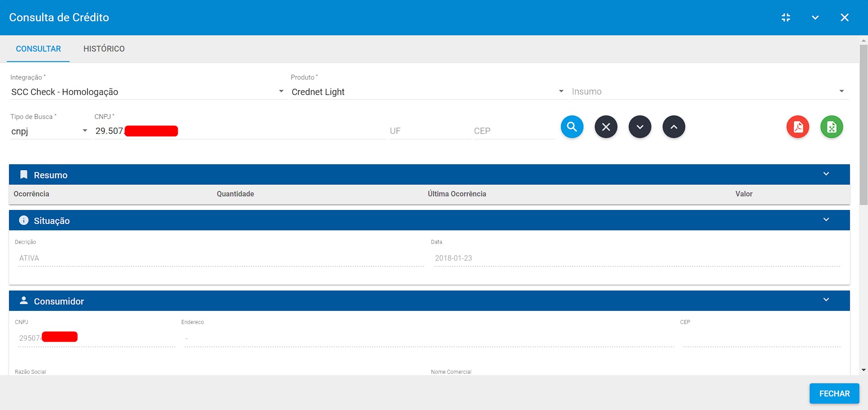The image size is (868, 410).
Task: Collapse the Resumo section
Action: pos(826,174)
